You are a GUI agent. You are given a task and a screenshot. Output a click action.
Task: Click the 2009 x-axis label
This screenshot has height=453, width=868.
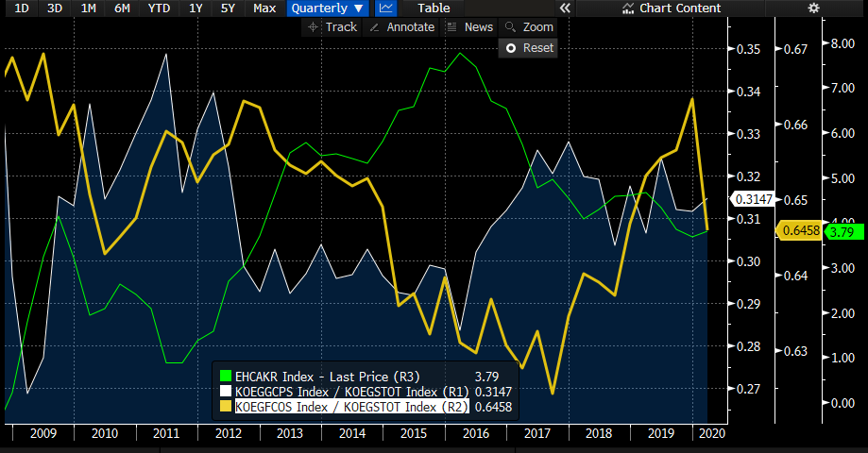43,433
